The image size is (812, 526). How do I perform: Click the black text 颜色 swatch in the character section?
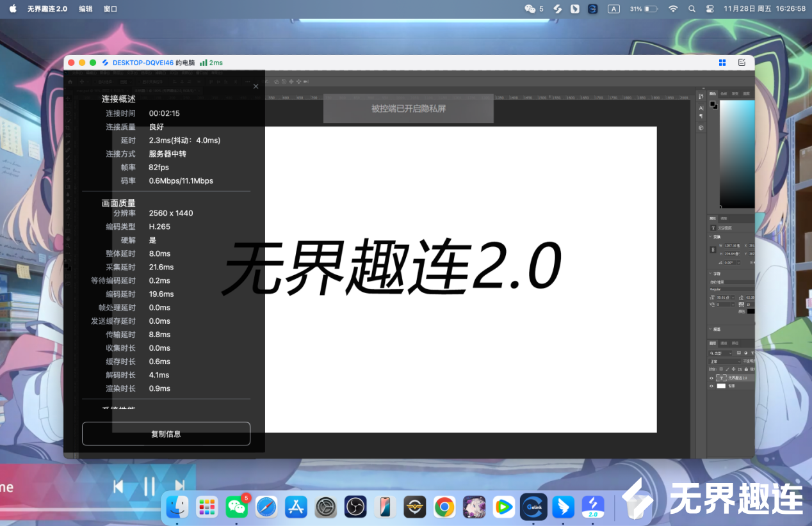tap(751, 312)
